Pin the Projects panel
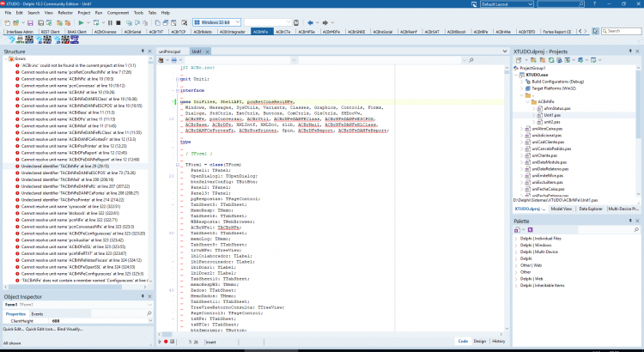Screen dimensions: 644x352 630,51
